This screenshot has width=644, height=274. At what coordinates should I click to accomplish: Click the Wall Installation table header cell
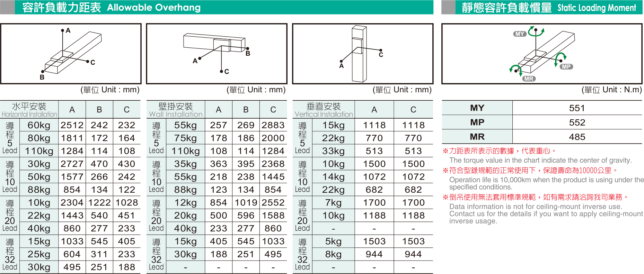[x=176, y=110]
